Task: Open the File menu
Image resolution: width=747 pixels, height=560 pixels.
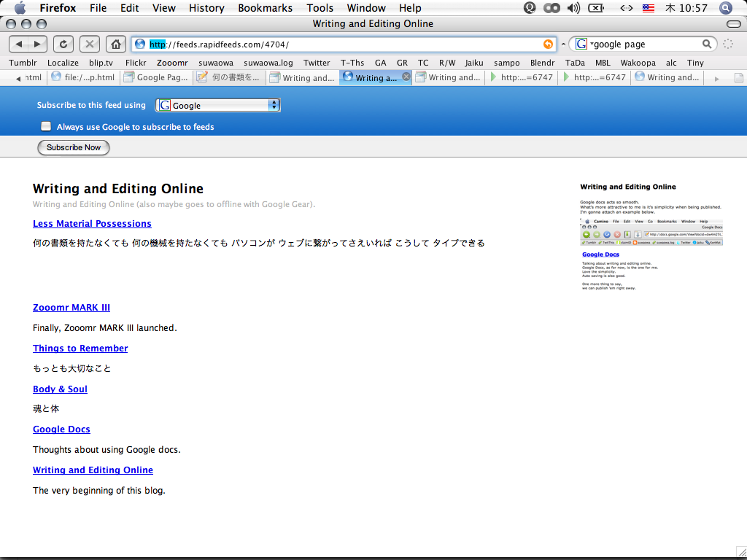Action: click(98, 8)
